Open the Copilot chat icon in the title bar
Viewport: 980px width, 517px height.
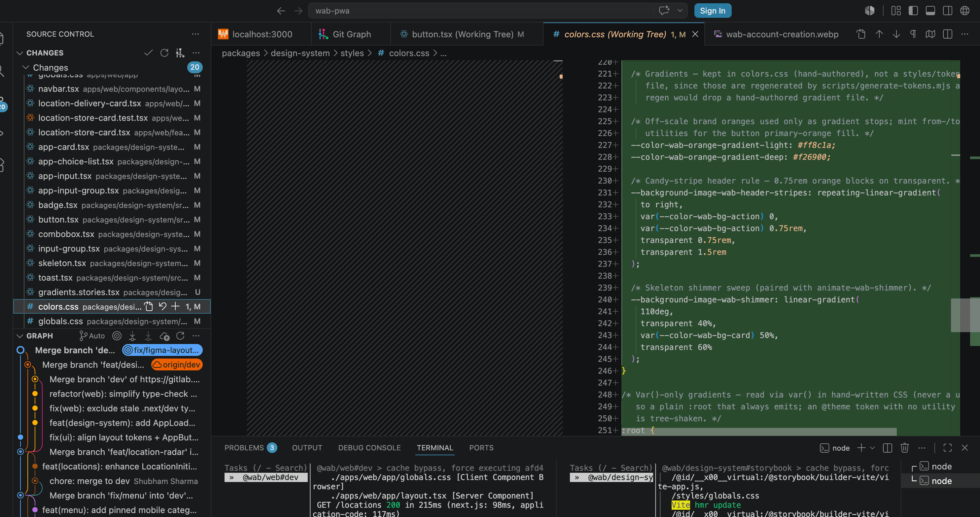664,11
